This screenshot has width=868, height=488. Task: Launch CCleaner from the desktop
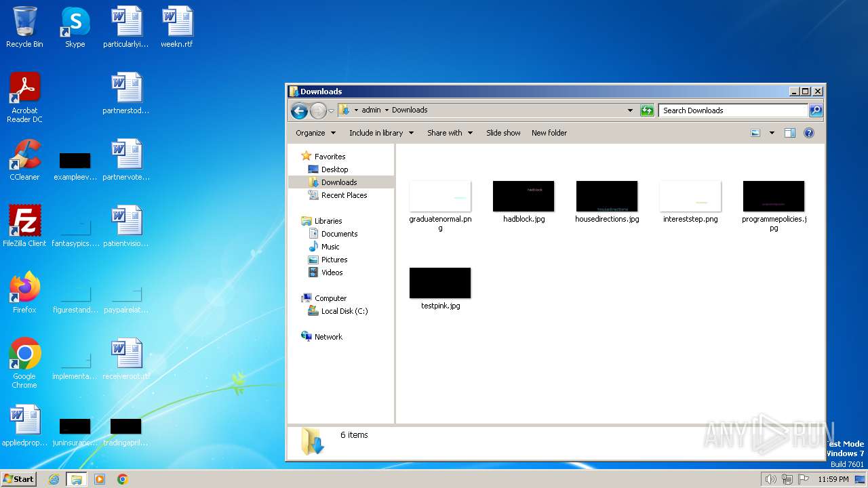tap(24, 160)
